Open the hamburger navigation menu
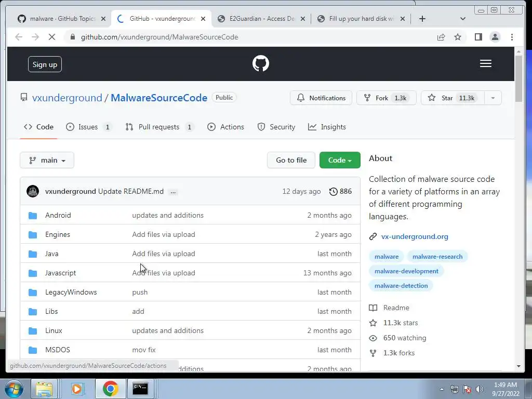The image size is (532, 399). 486,63
